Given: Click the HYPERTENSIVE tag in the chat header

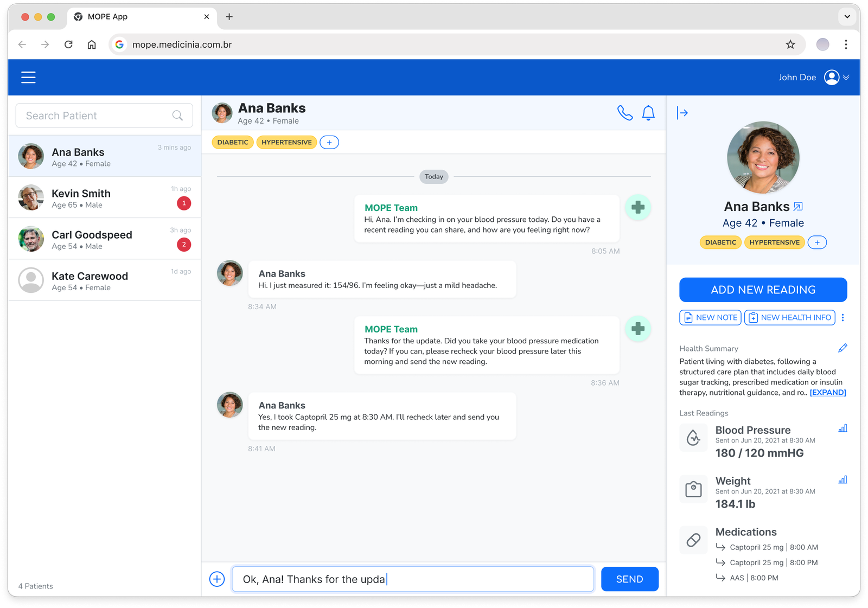Looking at the screenshot, I should (x=286, y=142).
